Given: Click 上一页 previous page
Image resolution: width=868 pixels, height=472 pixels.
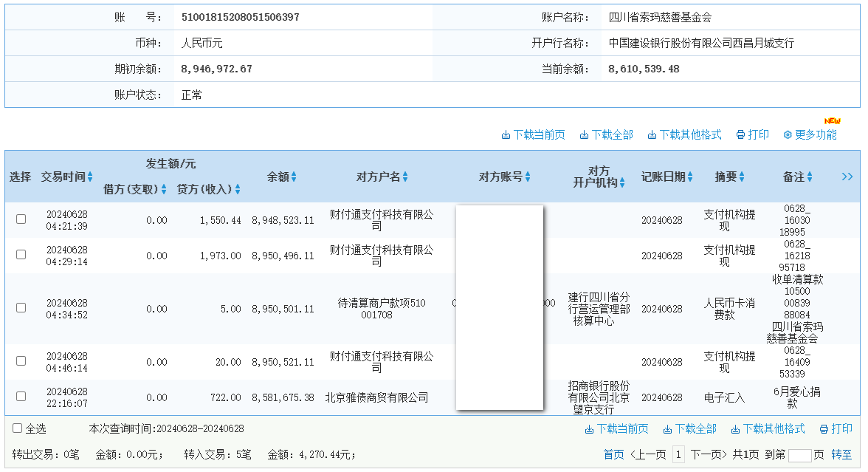Looking at the screenshot, I should 648,455.
